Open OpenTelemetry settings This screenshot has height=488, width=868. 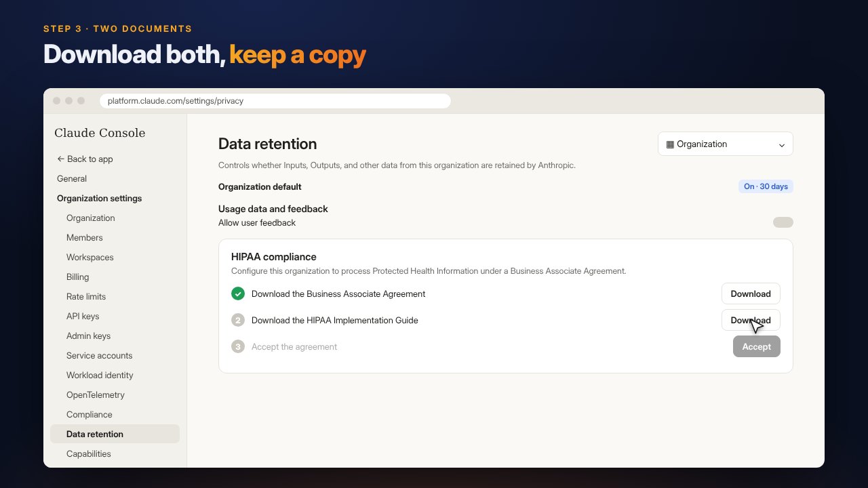[x=96, y=394]
